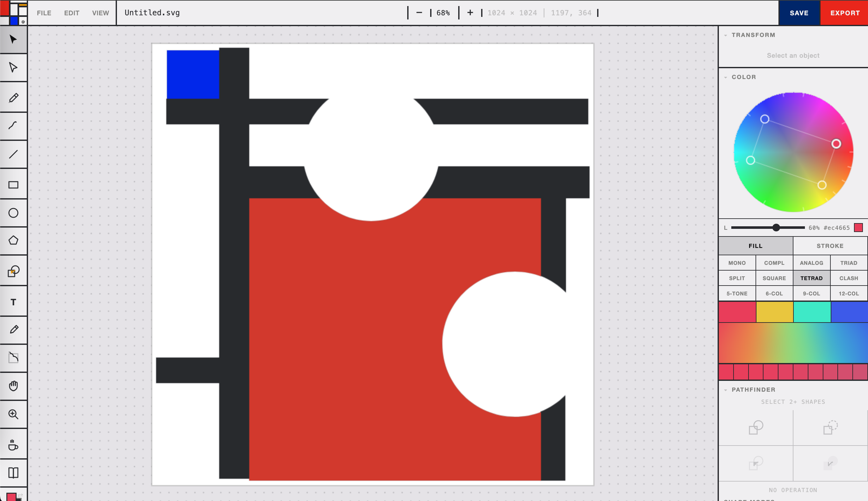This screenshot has width=868, height=501.
Task: Click the Untitled.svg filename field
Action: (x=152, y=13)
